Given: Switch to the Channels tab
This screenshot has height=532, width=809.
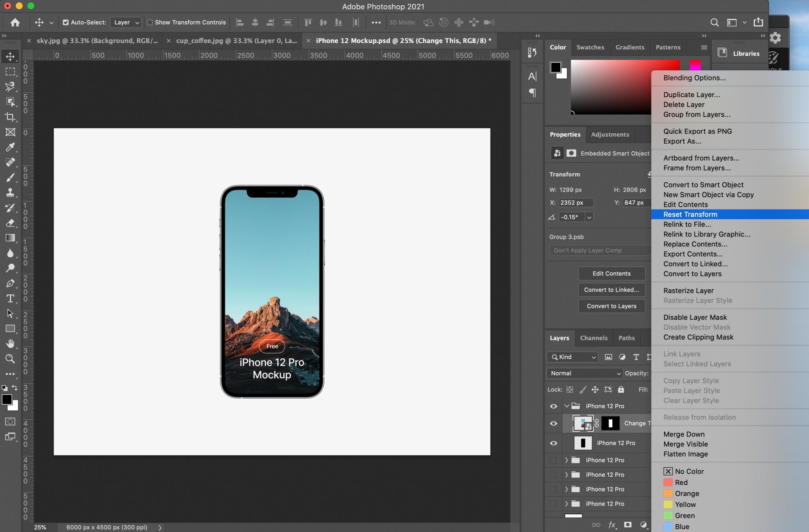Looking at the screenshot, I should click(x=593, y=338).
